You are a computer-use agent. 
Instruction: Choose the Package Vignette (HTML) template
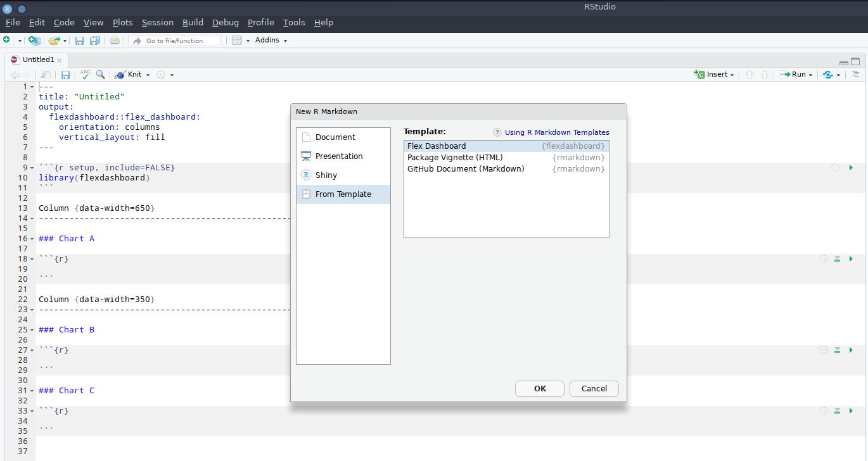pos(506,158)
